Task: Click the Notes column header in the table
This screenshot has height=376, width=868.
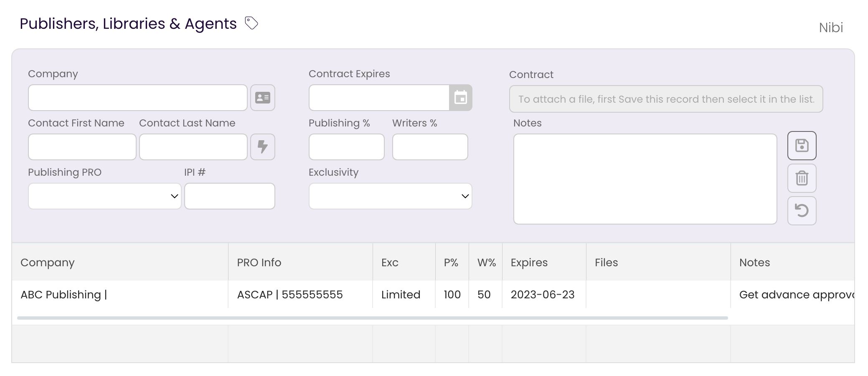Action: (793, 262)
